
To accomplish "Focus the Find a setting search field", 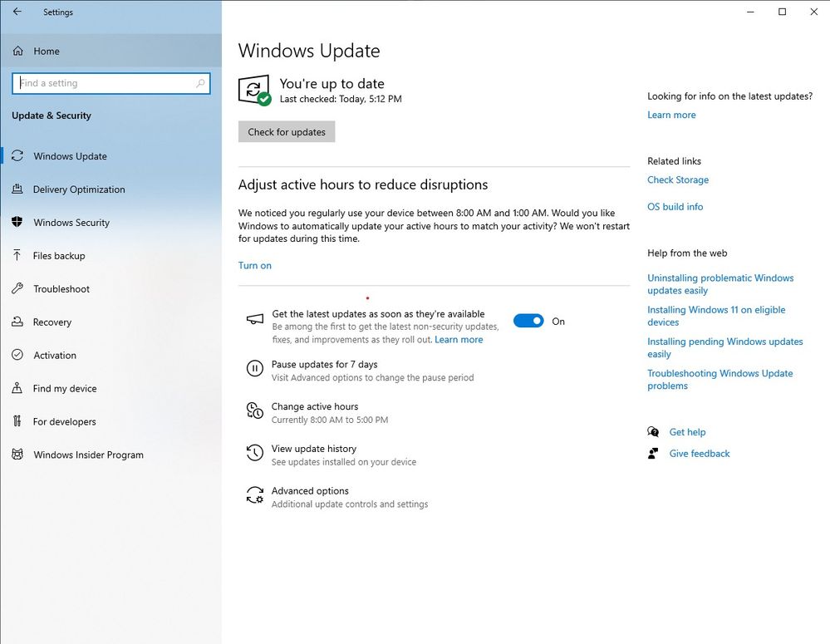I will click(x=111, y=83).
